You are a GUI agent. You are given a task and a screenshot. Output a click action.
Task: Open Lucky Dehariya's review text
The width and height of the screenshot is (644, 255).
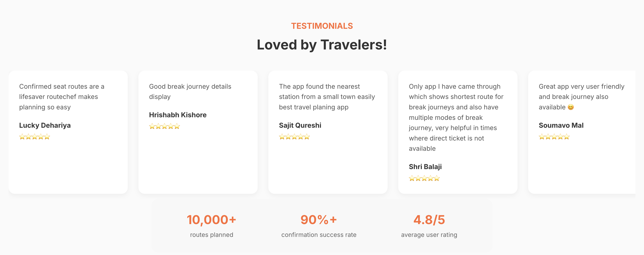pyautogui.click(x=62, y=97)
